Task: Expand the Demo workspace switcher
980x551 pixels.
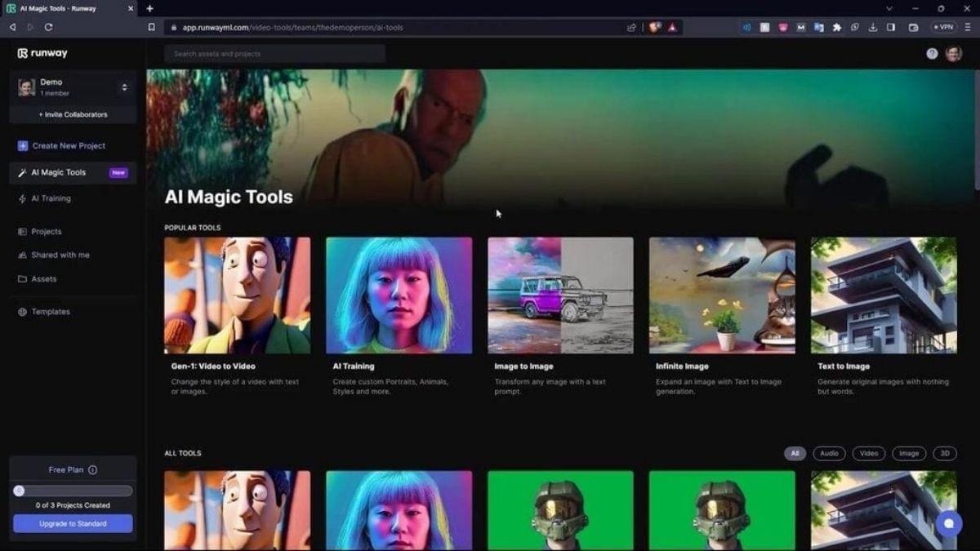Action: click(x=124, y=87)
